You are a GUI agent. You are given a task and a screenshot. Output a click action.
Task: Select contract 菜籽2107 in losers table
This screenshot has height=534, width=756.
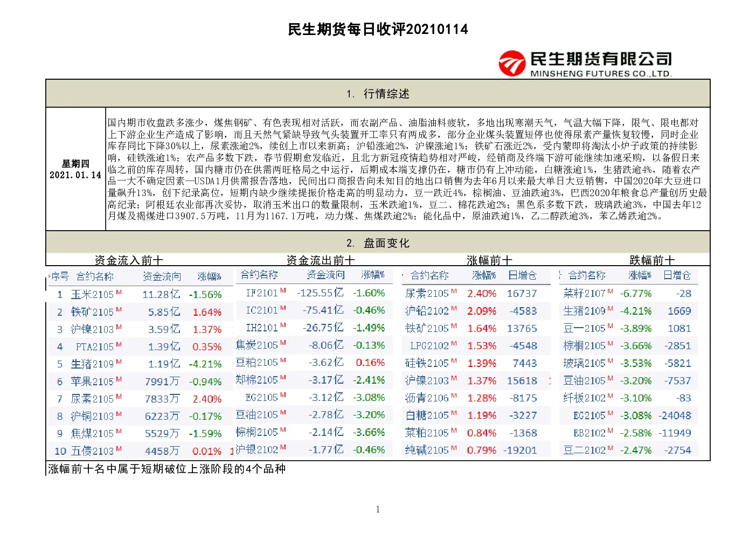click(585, 294)
